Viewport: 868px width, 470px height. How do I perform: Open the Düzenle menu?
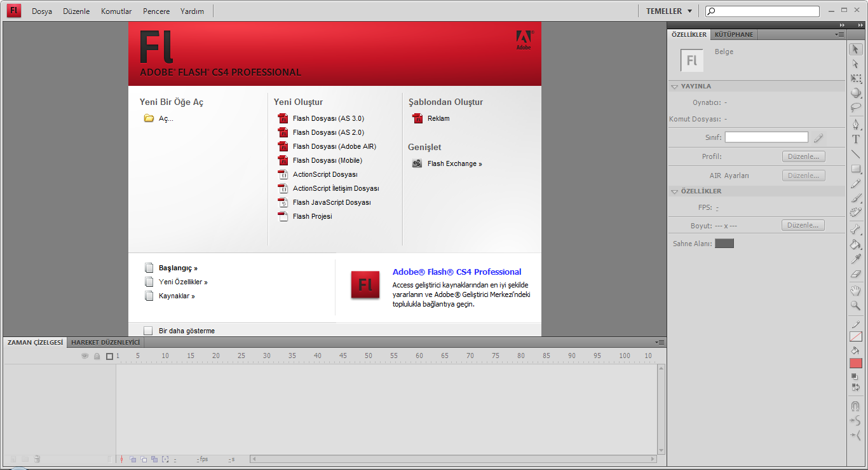coord(76,11)
